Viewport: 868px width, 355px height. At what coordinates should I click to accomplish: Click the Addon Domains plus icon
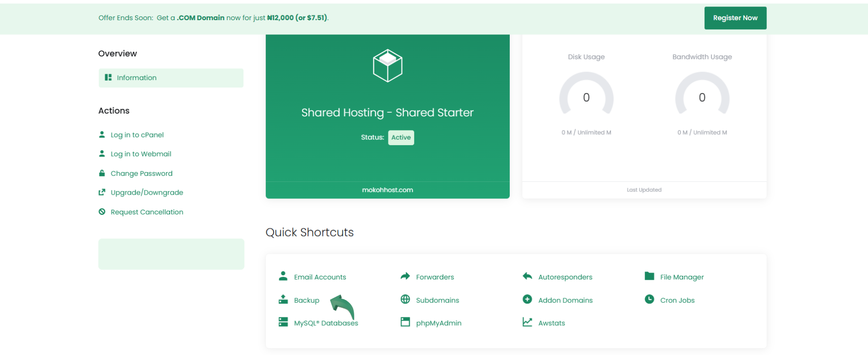527,300
